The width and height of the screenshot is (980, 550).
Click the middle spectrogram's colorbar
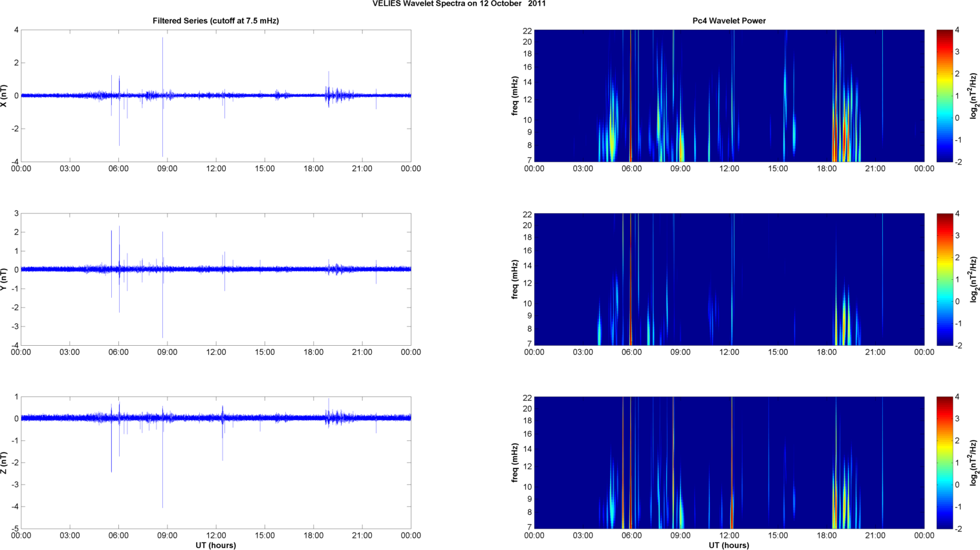[x=944, y=279]
